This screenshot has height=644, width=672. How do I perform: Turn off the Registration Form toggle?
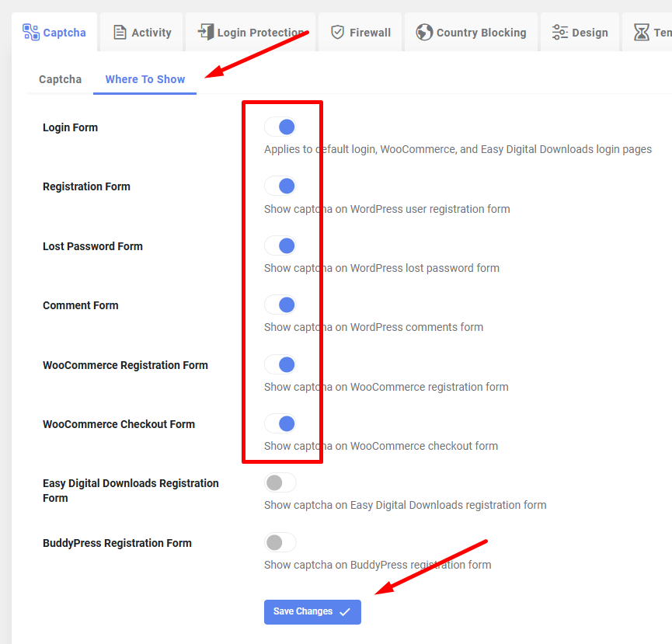(280, 186)
